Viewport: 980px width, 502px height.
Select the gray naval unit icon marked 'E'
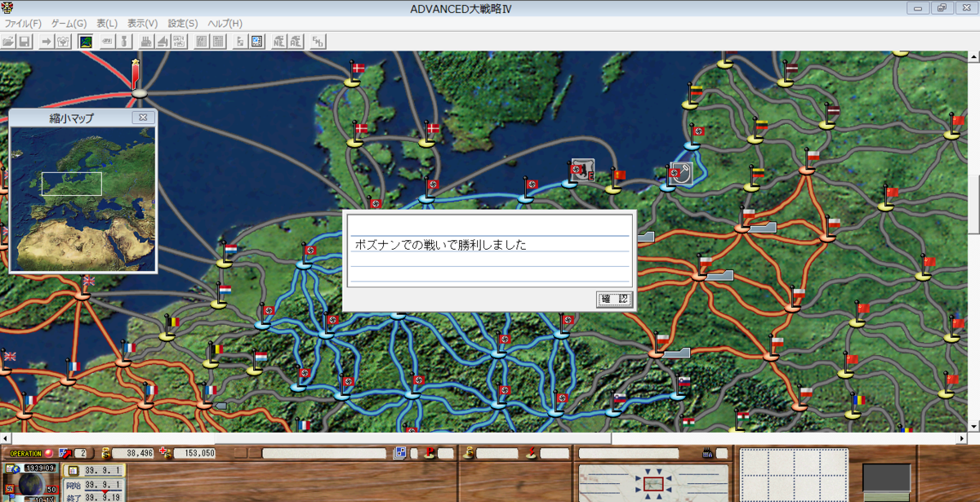point(582,169)
